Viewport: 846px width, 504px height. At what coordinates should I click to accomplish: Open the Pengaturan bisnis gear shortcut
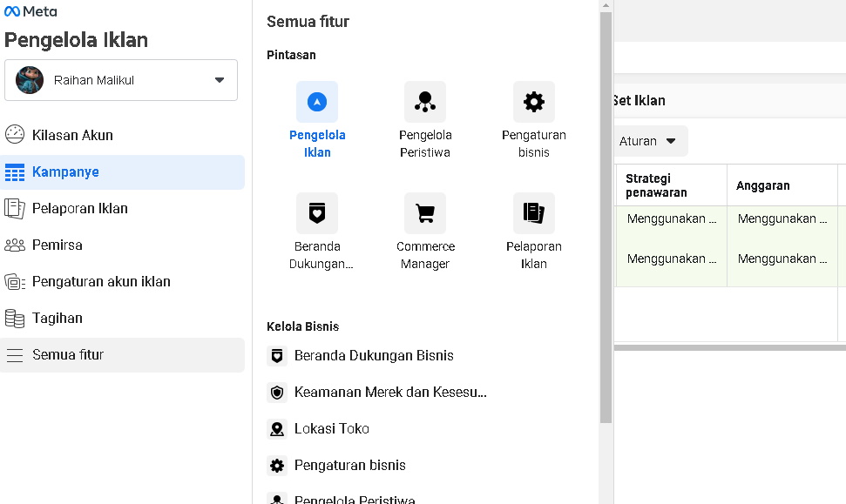pos(533,102)
